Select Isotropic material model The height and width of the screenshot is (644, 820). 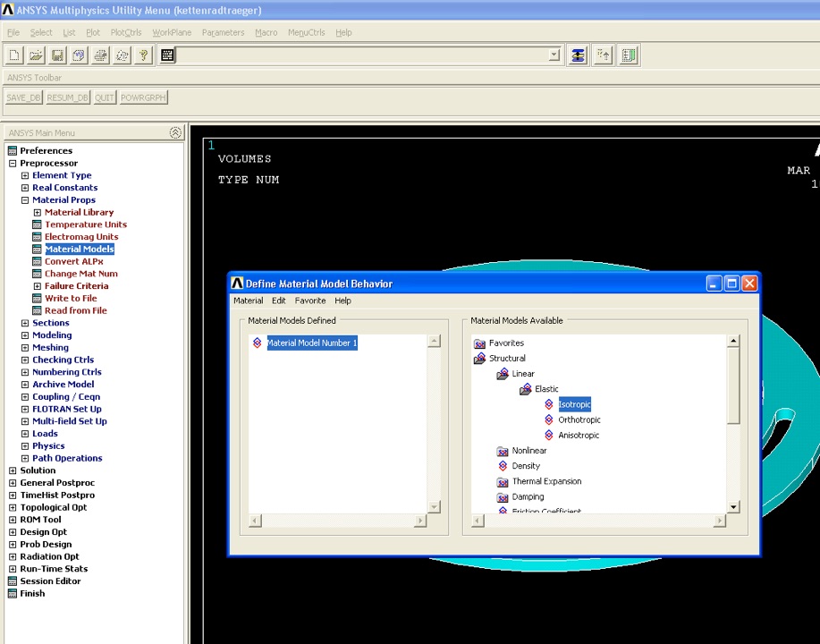click(x=574, y=404)
